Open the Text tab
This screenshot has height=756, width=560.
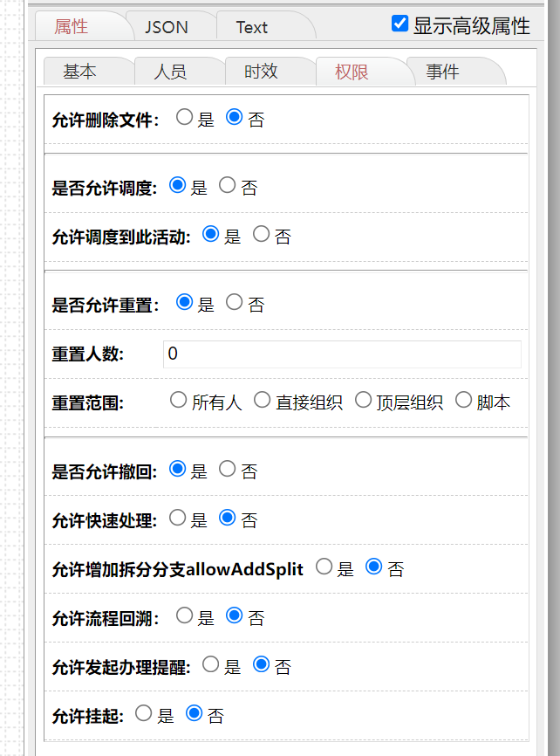click(x=252, y=27)
